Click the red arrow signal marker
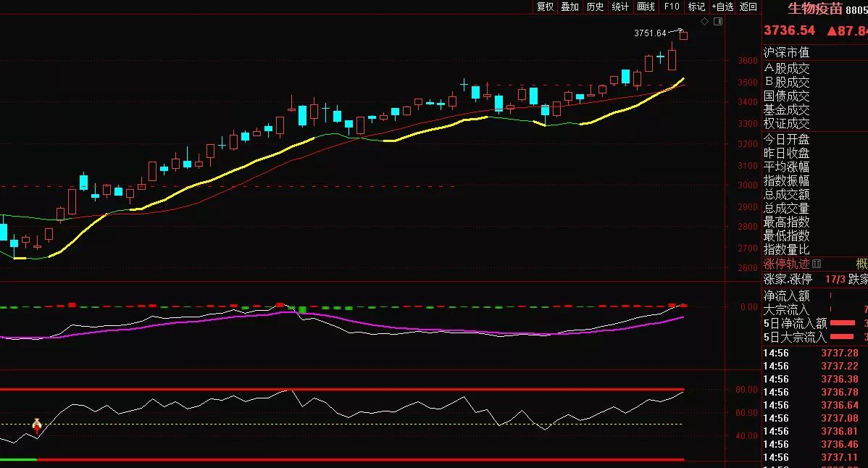The image size is (868, 468). coord(37,425)
